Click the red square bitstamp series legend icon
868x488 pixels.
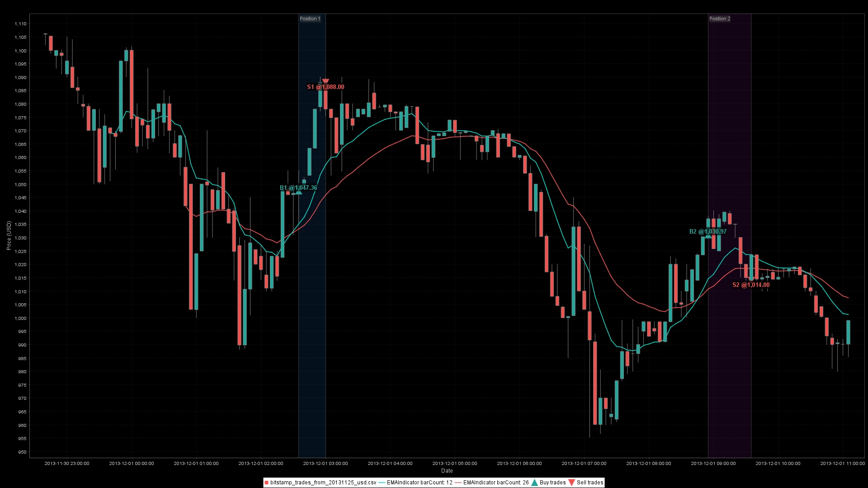(x=266, y=483)
